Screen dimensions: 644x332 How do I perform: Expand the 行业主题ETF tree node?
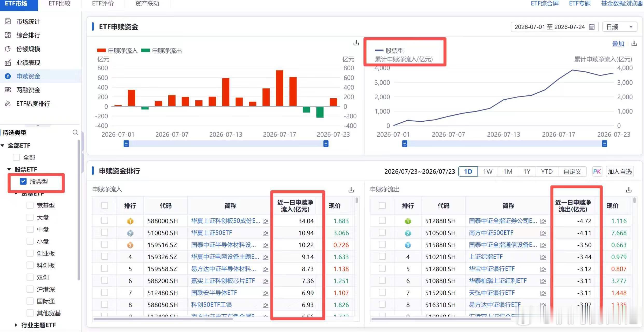point(16,325)
